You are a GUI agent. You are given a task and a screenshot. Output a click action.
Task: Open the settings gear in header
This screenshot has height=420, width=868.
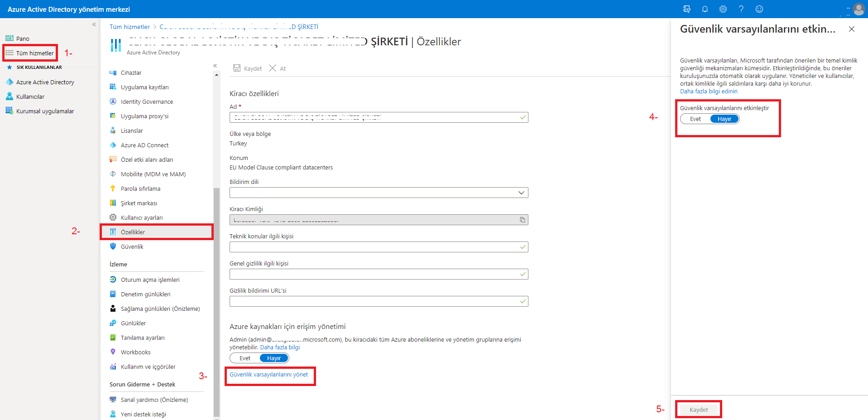click(x=723, y=9)
